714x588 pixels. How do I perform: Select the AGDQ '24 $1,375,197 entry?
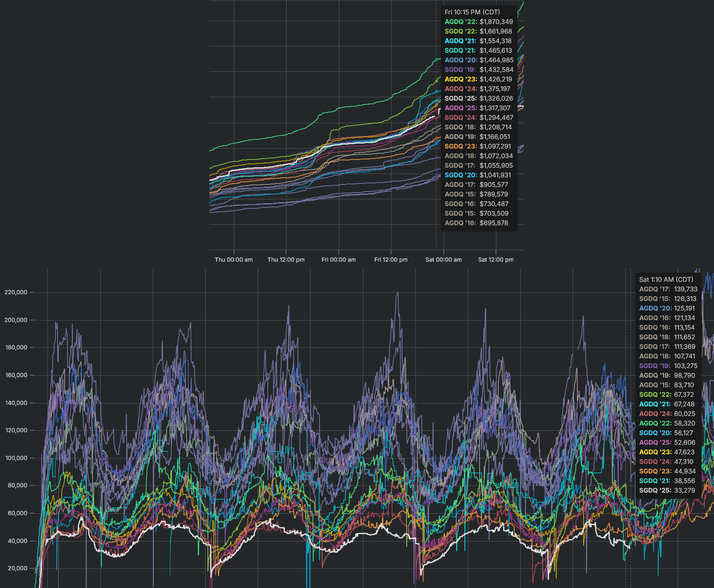[478, 89]
